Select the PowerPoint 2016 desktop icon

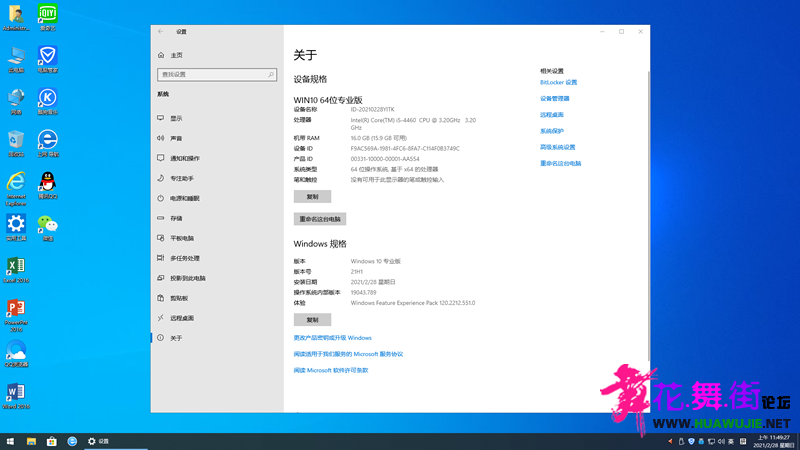(x=16, y=315)
